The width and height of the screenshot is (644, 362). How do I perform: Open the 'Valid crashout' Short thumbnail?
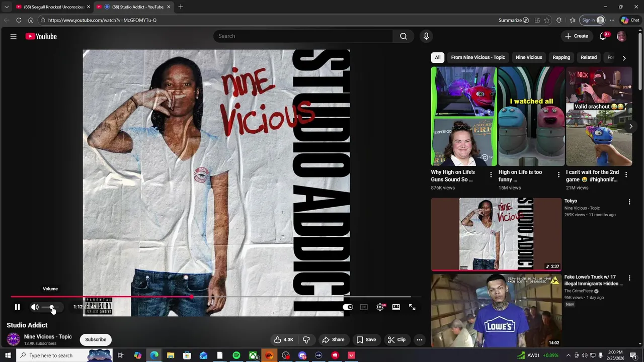[x=599, y=116]
